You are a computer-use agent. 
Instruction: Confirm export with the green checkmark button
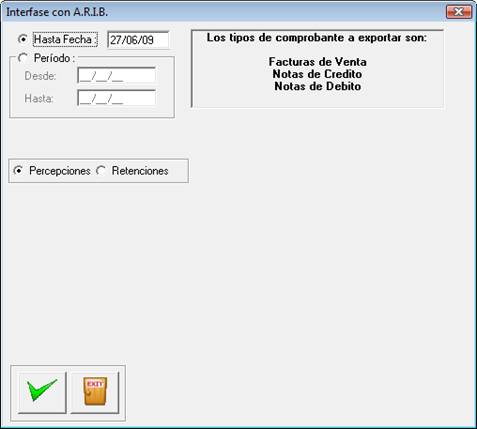tap(42, 392)
